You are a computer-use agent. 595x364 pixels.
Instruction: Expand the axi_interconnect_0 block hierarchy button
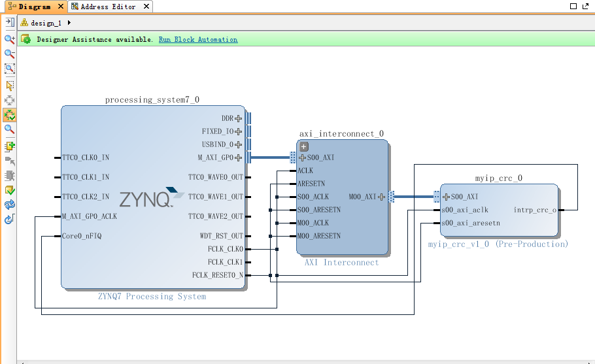(303, 146)
